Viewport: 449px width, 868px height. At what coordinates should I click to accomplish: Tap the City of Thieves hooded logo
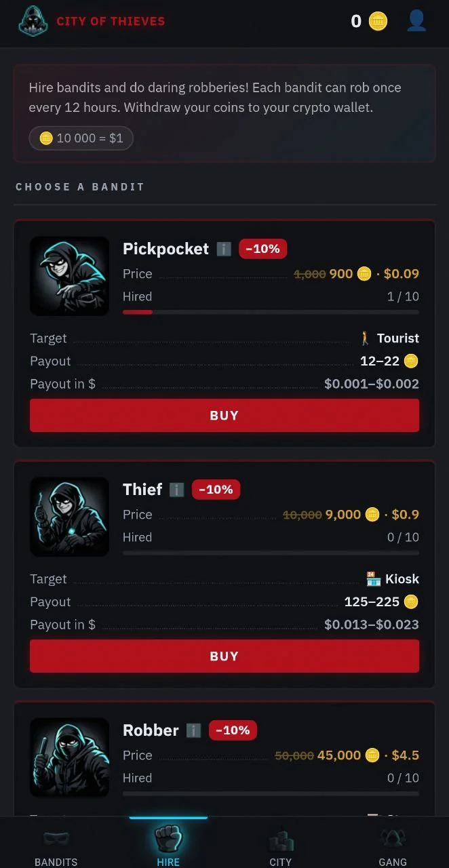point(33,21)
